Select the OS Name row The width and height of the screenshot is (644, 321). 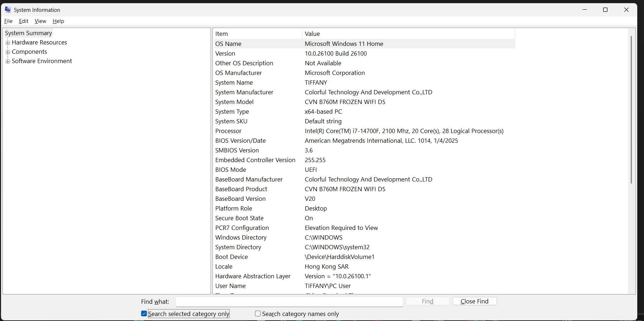coord(365,44)
